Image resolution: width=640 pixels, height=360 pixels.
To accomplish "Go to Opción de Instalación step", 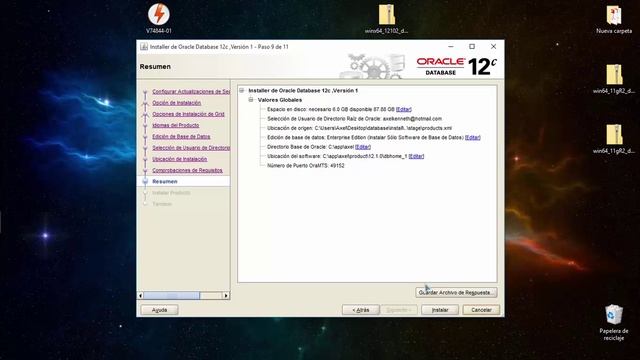I will 177,103.
